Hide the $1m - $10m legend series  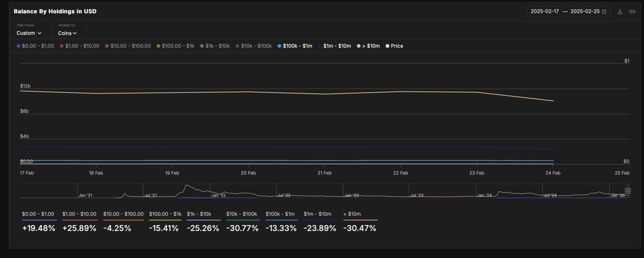click(x=335, y=46)
